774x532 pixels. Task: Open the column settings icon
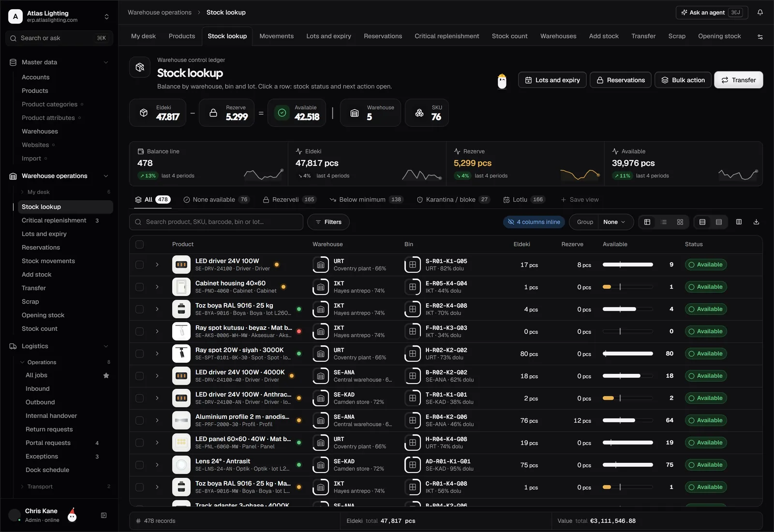pyautogui.click(x=739, y=222)
